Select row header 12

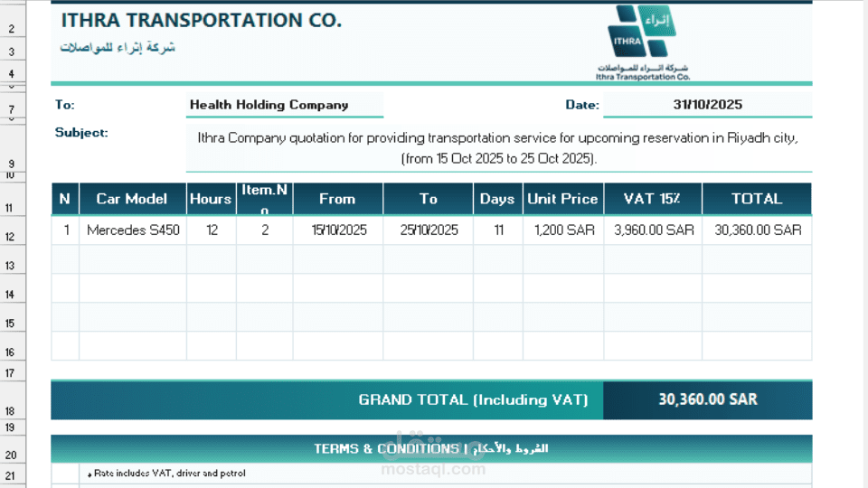12,230
